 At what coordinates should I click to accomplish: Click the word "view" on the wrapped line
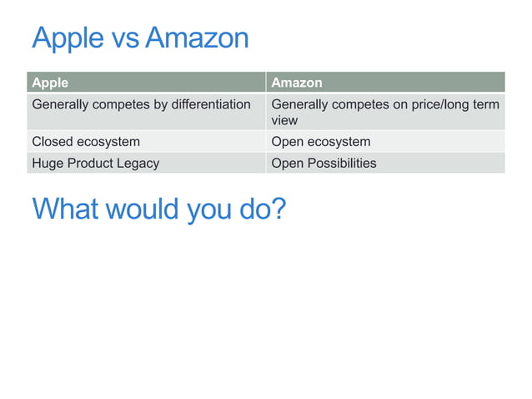click(x=284, y=120)
